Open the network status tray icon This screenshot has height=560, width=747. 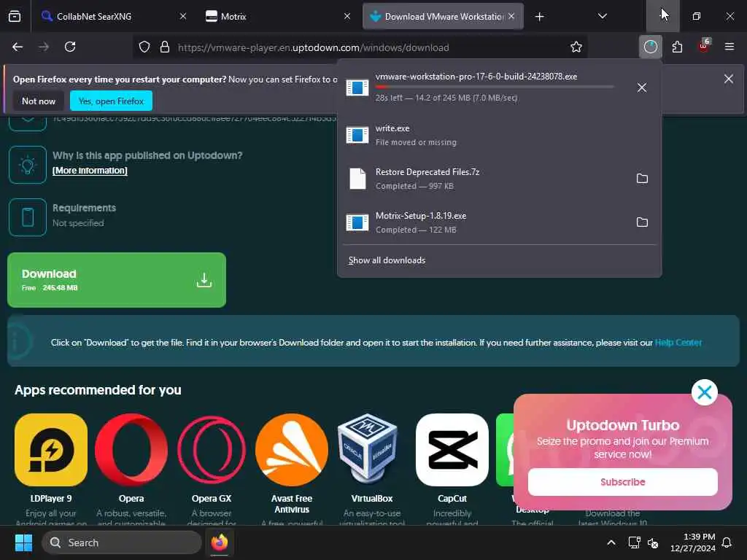click(x=634, y=542)
